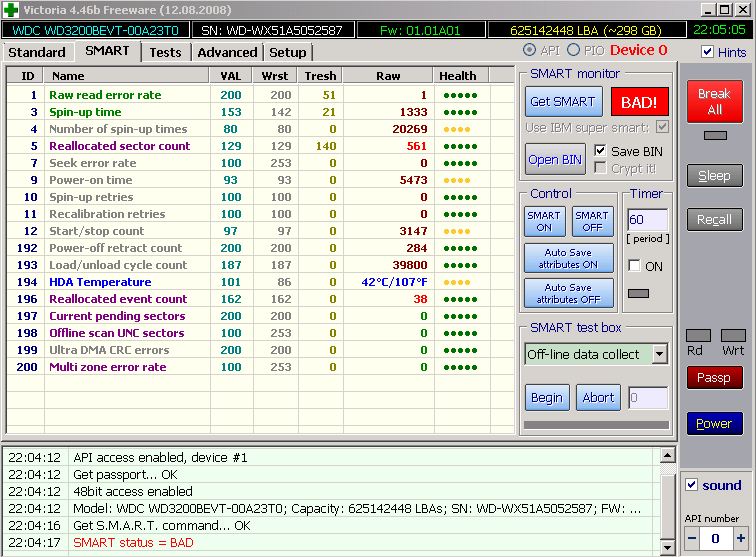The width and height of the screenshot is (756, 557).
Task: Select the PIO access radio button
Action: coord(573,50)
